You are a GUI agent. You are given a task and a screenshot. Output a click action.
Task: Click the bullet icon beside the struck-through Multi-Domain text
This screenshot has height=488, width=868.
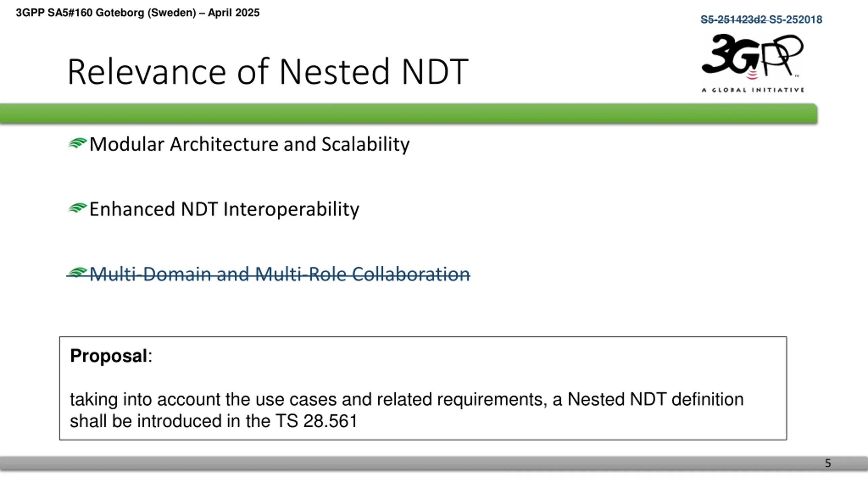[78, 273]
